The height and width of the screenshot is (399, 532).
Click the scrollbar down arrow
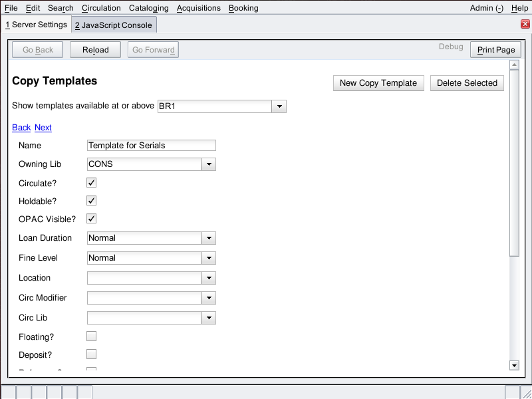(513, 364)
